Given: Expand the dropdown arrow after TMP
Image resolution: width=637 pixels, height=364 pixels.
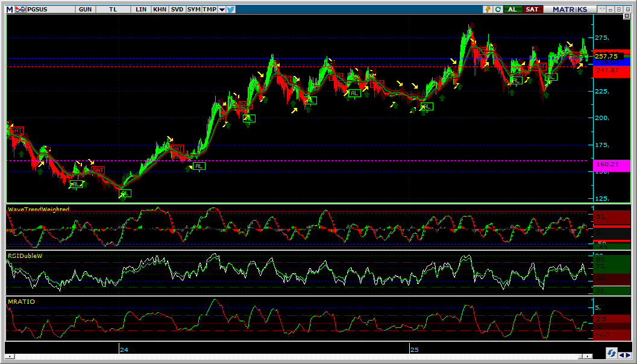Looking at the screenshot, I should pos(222,10).
